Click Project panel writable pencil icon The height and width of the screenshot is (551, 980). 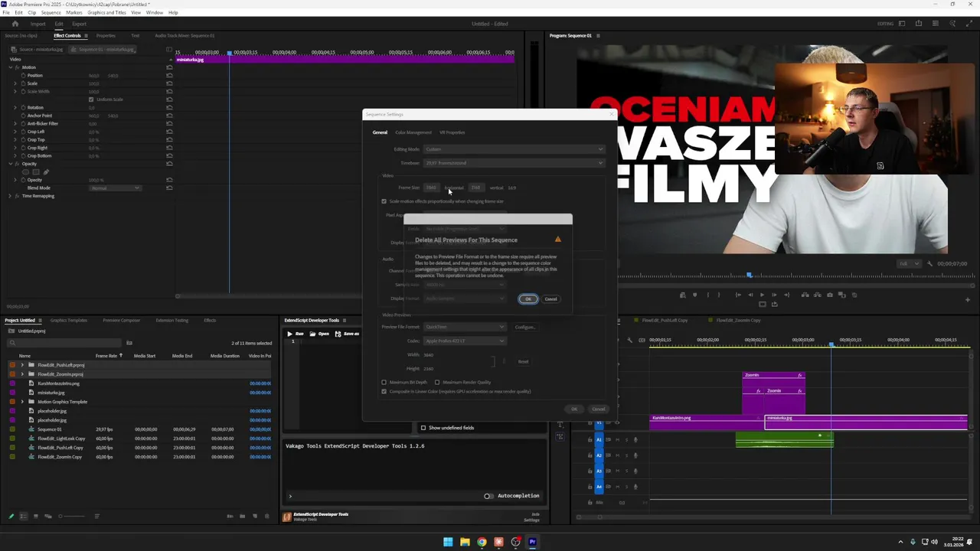click(11, 517)
